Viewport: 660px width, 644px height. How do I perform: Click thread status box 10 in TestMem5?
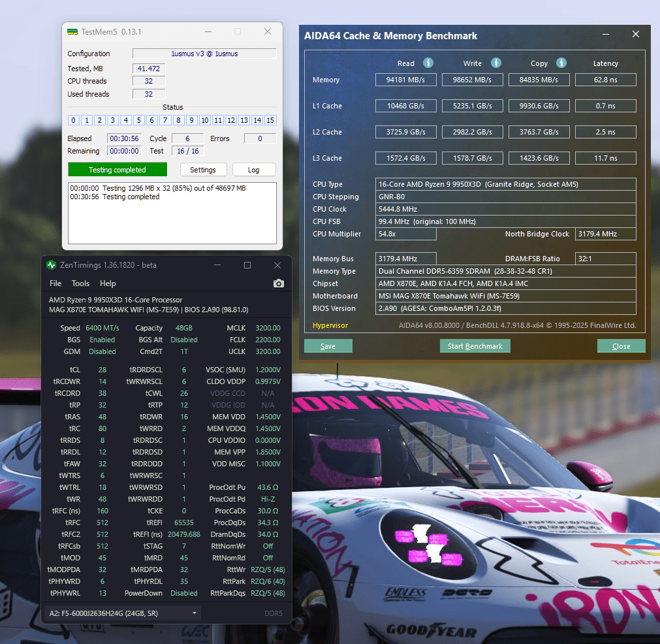204,120
